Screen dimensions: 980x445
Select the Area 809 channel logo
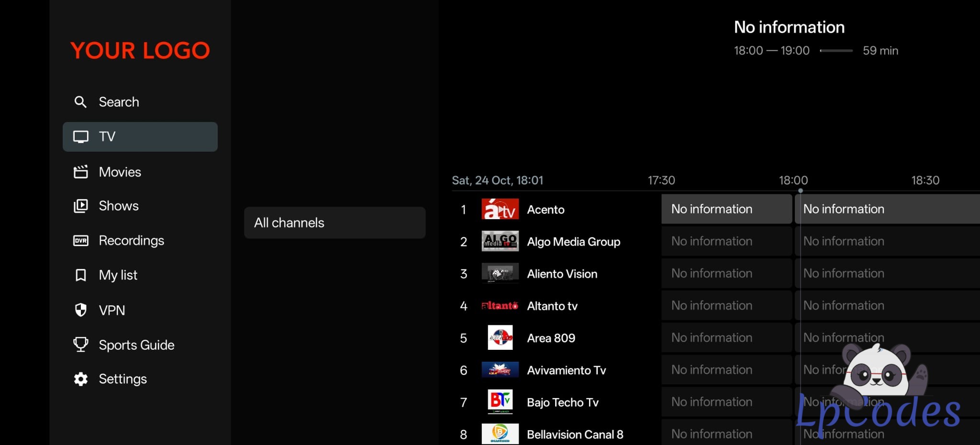(x=500, y=338)
